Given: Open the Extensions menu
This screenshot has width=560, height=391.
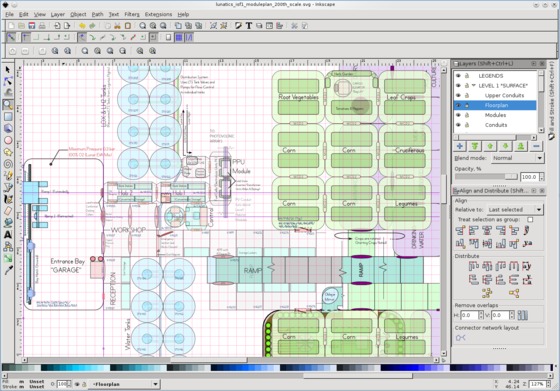Looking at the screenshot, I should click(x=158, y=14).
